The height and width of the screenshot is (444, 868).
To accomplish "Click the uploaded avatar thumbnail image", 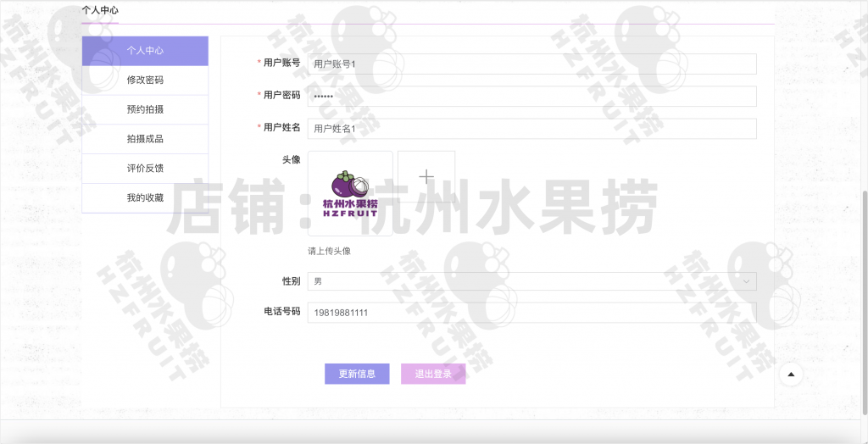I will pos(350,193).
